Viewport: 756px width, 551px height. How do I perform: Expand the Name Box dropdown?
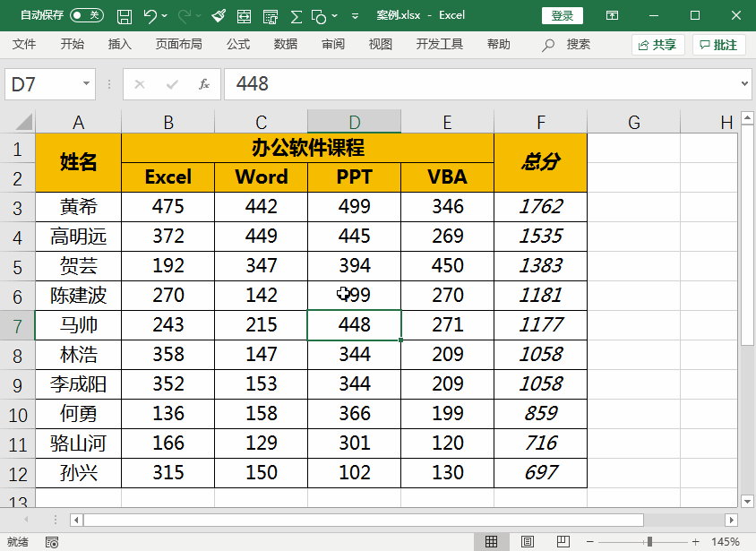tap(86, 83)
